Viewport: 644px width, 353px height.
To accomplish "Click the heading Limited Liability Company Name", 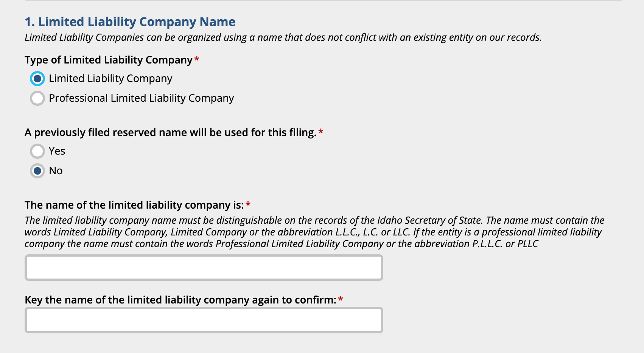I will 129,22.
